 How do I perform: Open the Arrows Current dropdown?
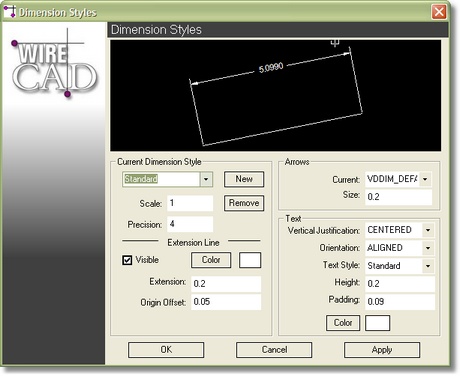(x=425, y=179)
